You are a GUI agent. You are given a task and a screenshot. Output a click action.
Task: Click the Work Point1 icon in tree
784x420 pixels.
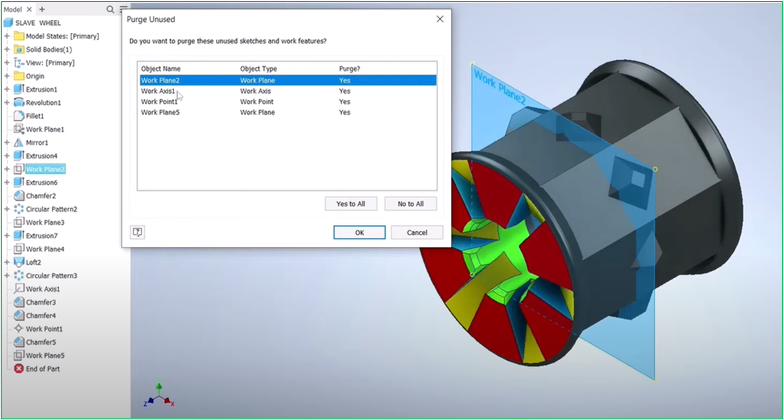(19, 328)
